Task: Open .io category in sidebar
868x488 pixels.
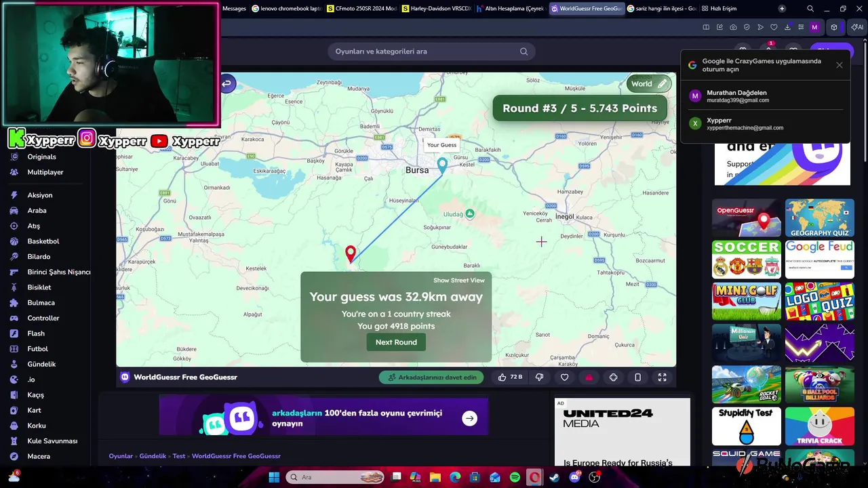Action: click(31, 380)
